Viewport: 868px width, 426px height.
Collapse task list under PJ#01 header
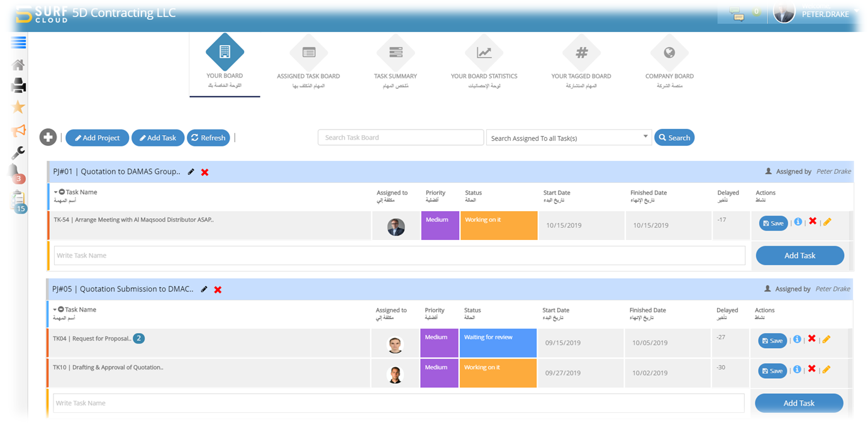[x=62, y=192]
